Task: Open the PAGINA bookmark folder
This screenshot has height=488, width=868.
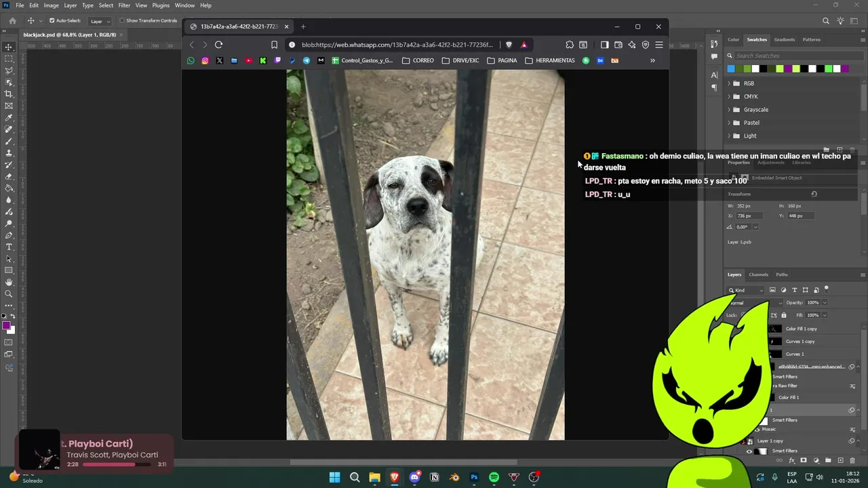Action: (502, 60)
